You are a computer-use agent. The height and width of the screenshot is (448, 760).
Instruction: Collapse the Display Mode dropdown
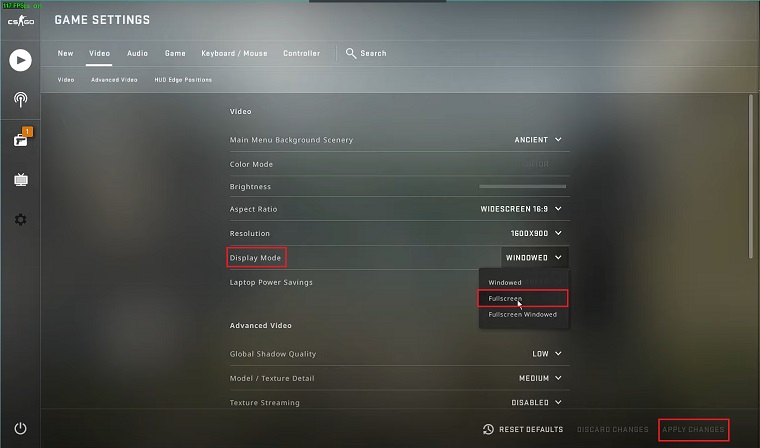tap(534, 257)
